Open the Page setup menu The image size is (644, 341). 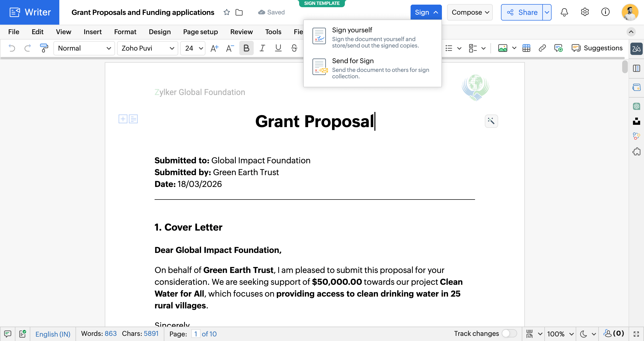(200, 32)
